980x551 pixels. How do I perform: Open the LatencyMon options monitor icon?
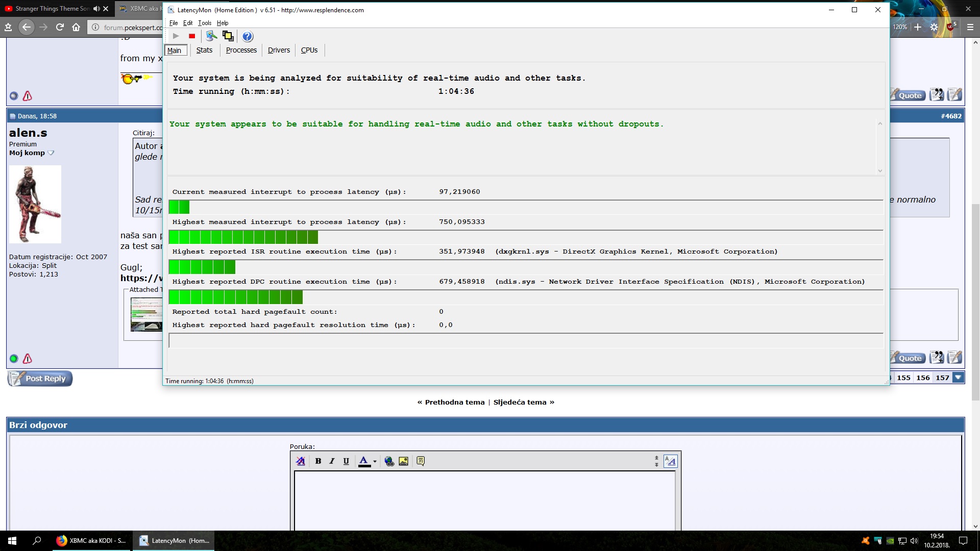[x=211, y=36]
